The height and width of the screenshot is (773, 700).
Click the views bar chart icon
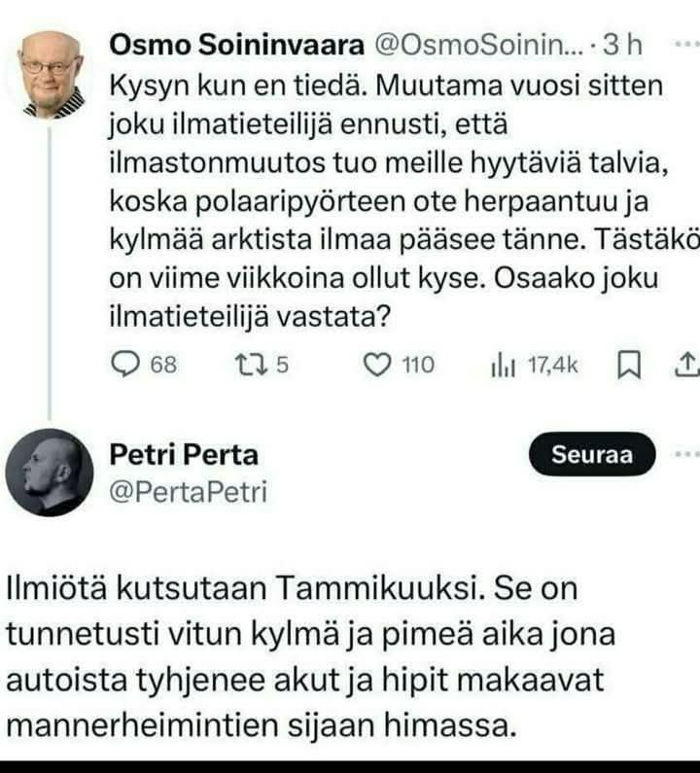[x=504, y=365]
